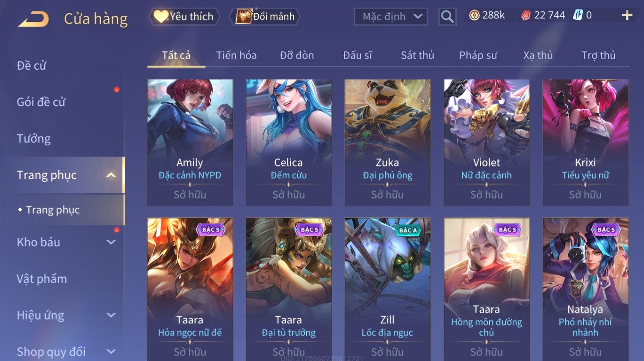
Task: Open Đổi mảnh fragment exchange
Action: 265,17
